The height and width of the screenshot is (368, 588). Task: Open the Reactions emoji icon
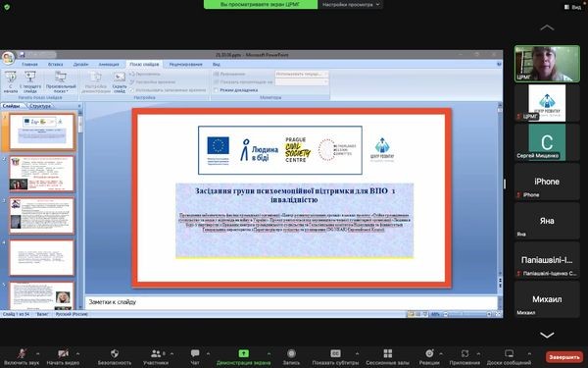(429, 353)
